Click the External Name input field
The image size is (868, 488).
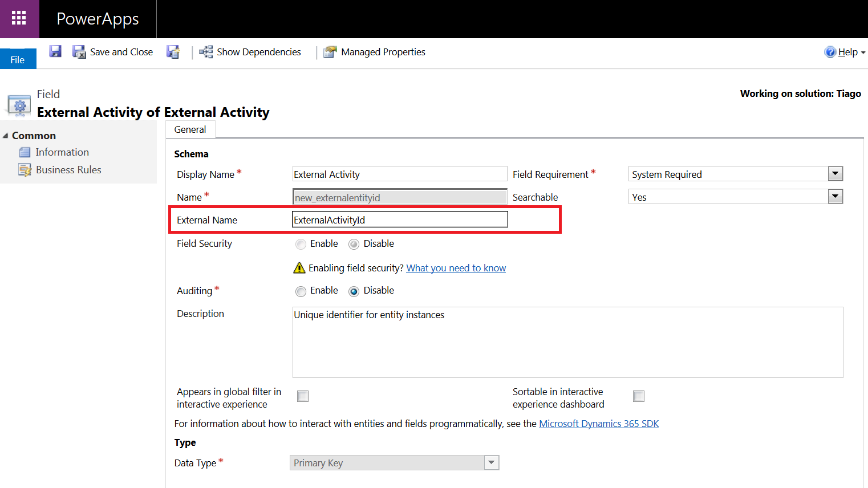[x=399, y=220]
